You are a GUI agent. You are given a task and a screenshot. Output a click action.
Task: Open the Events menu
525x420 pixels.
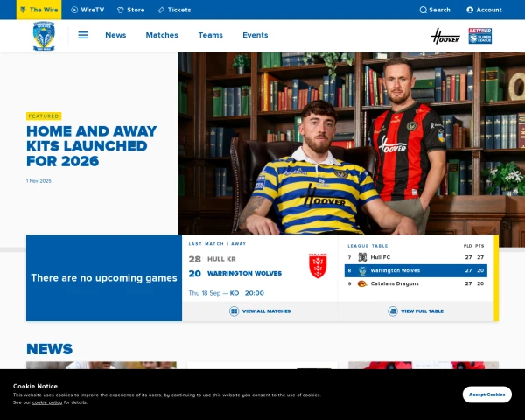point(255,35)
